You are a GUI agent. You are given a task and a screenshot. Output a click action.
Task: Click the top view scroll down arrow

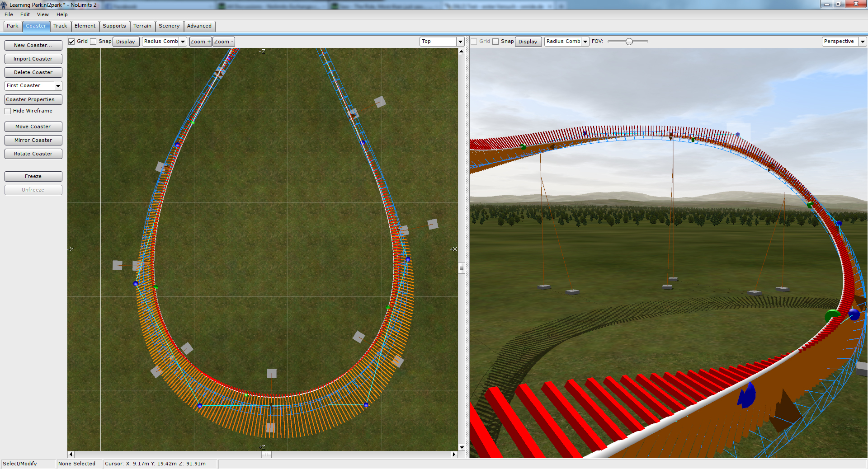coord(461,447)
